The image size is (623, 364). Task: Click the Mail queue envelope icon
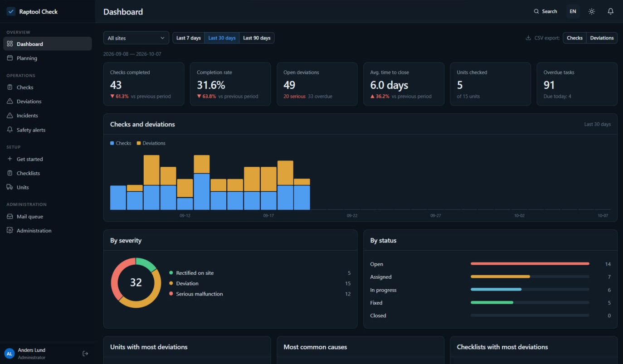(x=10, y=216)
